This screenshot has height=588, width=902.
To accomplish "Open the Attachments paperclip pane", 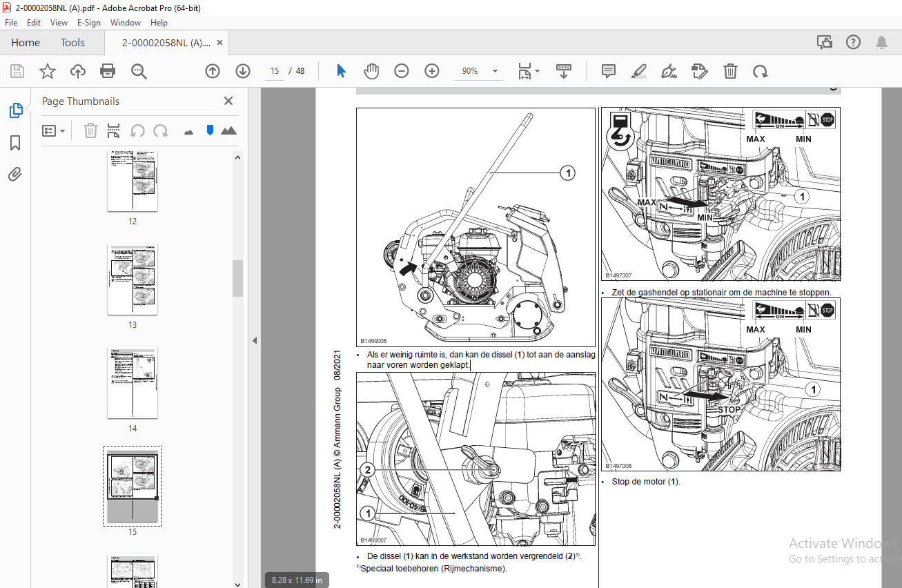I will tap(15, 175).
